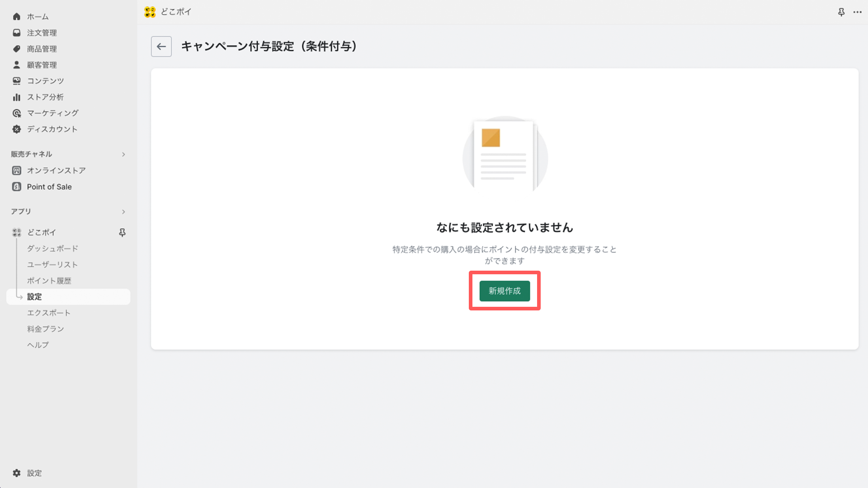Click the 新規作成 button
The image size is (868, 488).
point(505,291)
